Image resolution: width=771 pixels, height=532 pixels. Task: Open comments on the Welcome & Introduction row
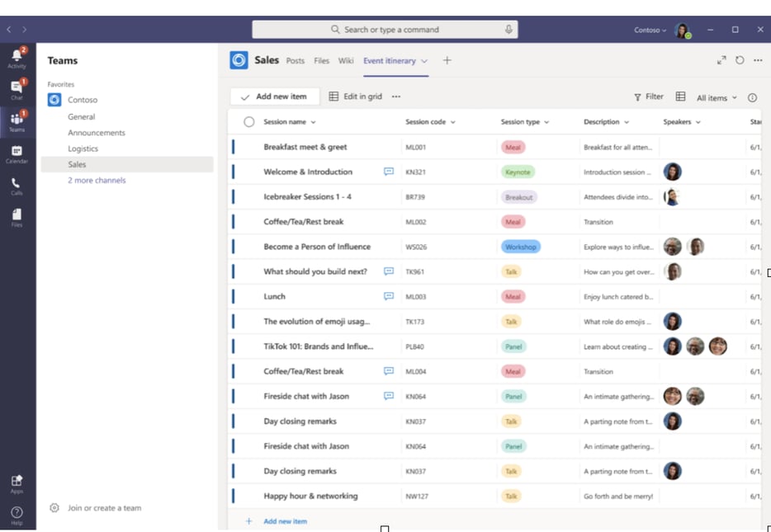pyautogui.click(x=389, y=172)
